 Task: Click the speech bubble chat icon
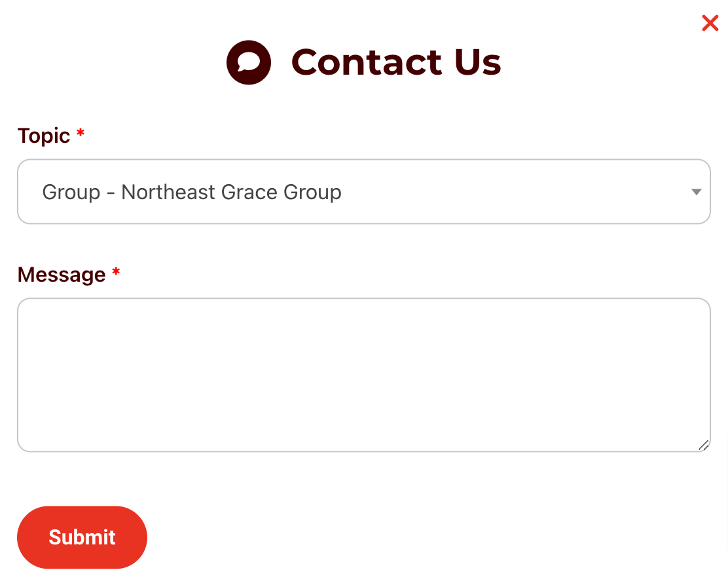pyautogui.click(x=249, y=62)
